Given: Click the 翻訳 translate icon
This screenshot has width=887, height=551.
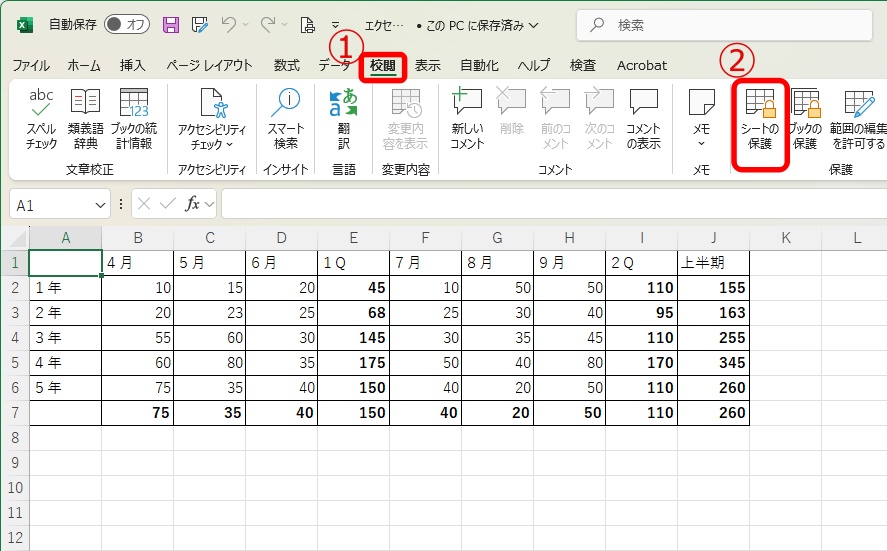Looking at the screenshot, I should tap(343, 118).
